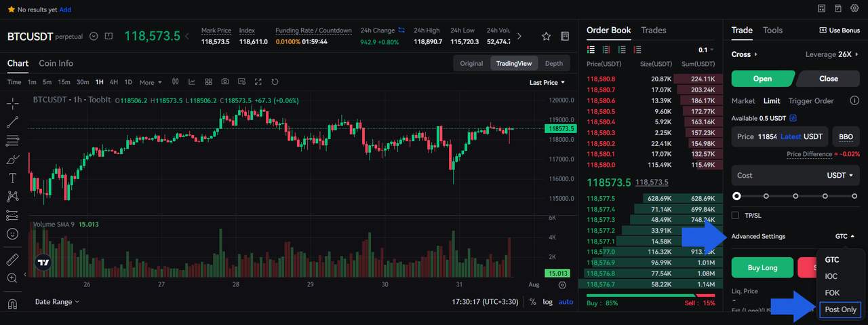Collapse the GTC time-in-force dropdown
The image size is (868, 325).
845,236
